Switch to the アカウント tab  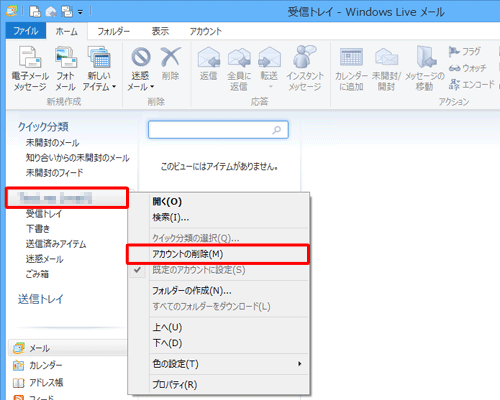pos(206,31)
